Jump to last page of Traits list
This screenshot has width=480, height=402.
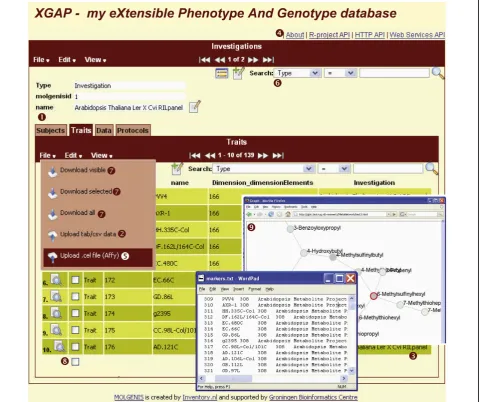point(278,155)
